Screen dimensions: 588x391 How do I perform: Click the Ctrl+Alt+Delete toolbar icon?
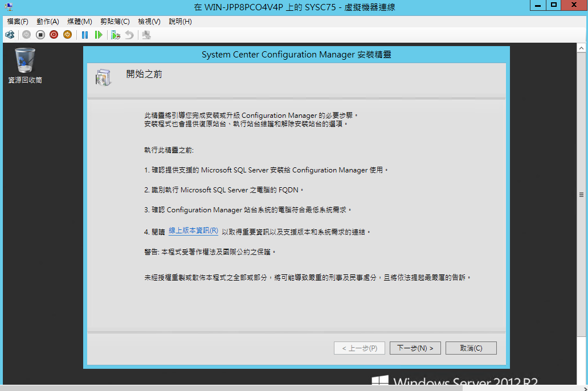10,35
